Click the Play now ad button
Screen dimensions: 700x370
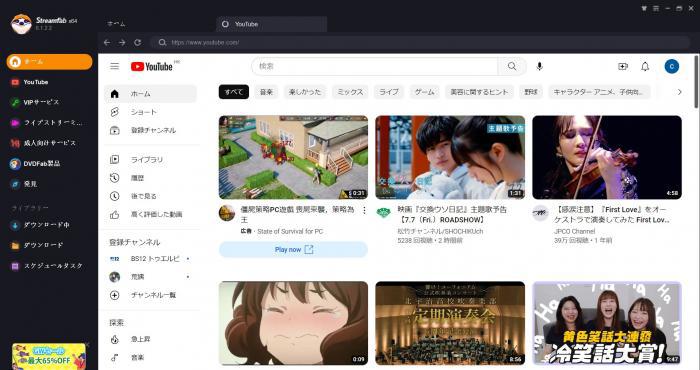click(x=293, y=249)
